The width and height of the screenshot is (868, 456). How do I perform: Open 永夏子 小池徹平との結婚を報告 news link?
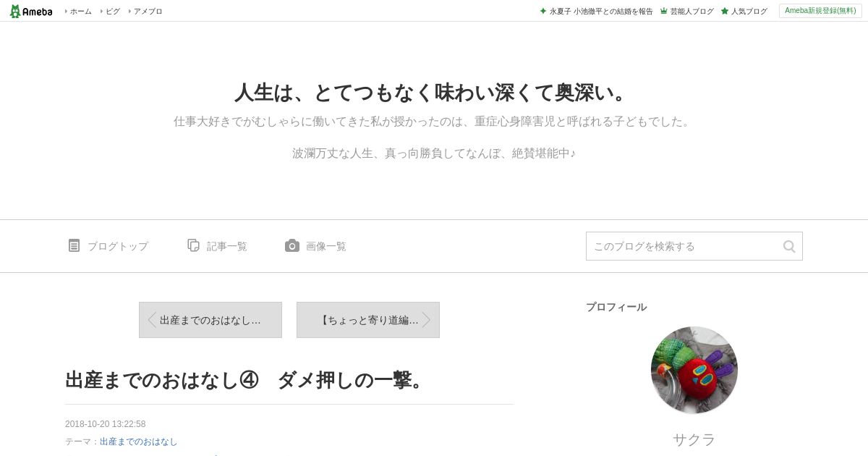601,12
